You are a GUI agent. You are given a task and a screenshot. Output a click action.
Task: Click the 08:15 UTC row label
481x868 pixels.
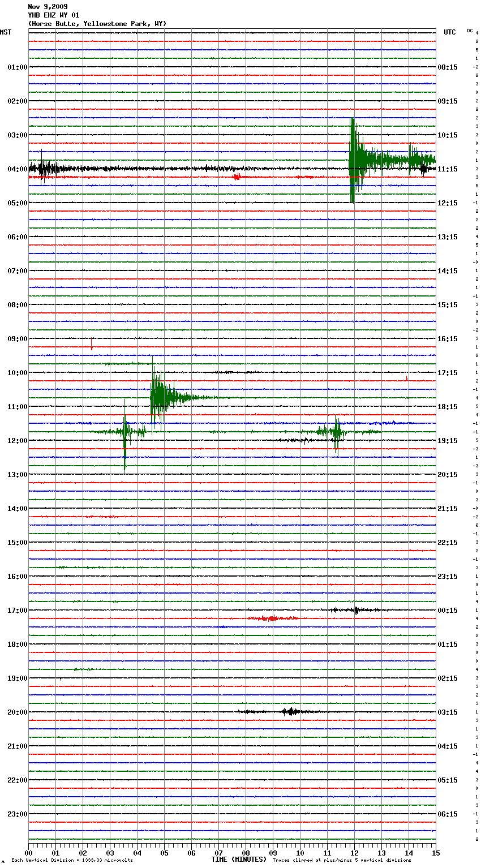(x=448, y=67)
